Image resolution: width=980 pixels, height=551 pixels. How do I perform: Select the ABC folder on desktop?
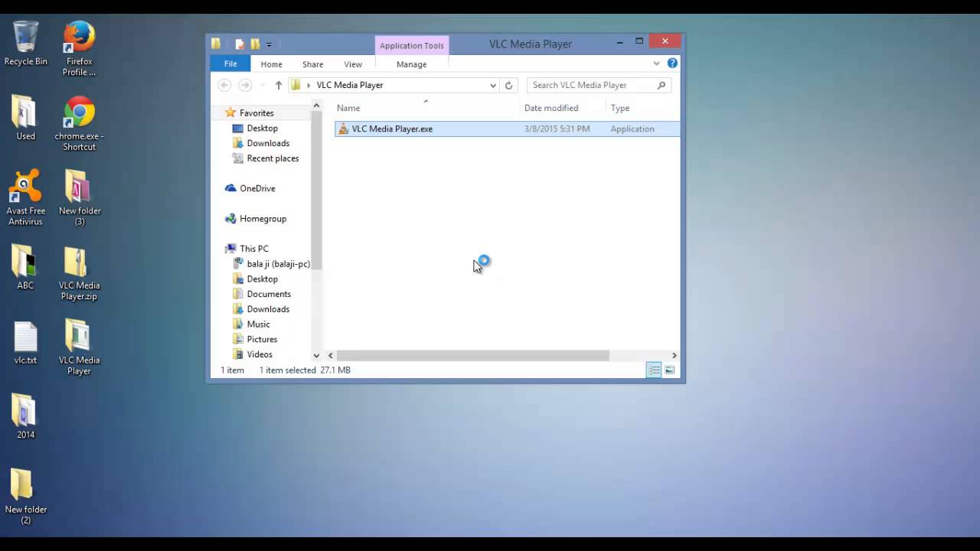[25, 268]
